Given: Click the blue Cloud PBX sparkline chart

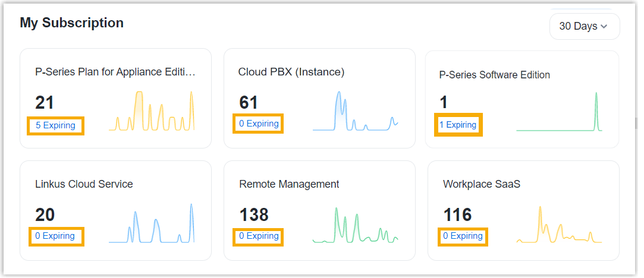Looking at the screenshot, I should [x=355, y=111].
